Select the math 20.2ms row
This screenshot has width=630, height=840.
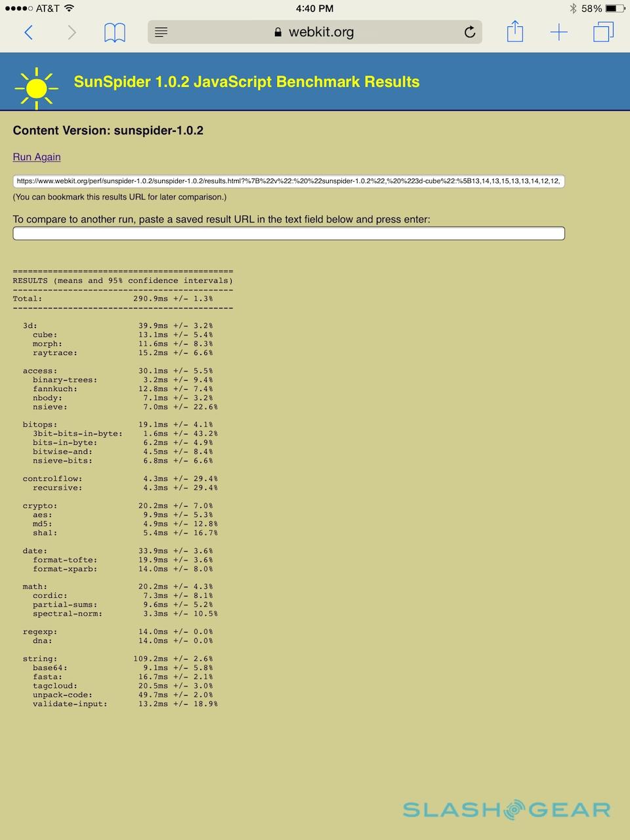(117, 587)
